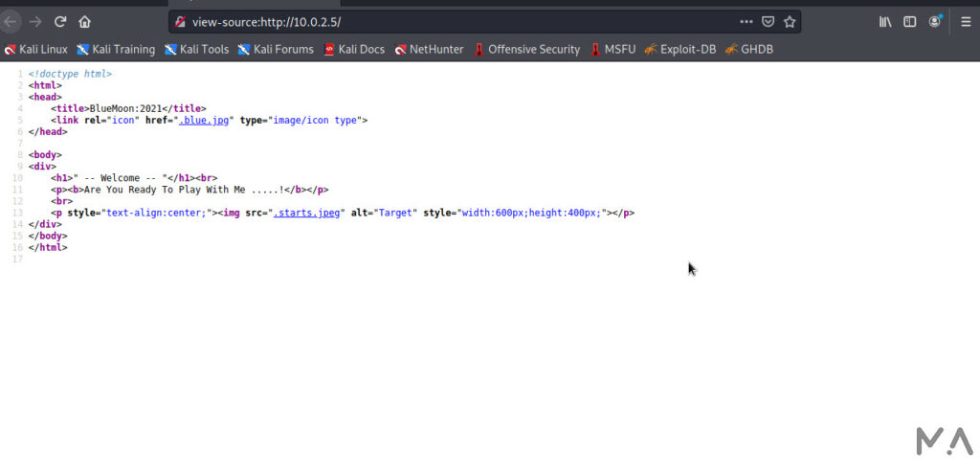The image size is (980, 476).
Task: Save page to Pocket icon
Action: click(x=768, y=21)
